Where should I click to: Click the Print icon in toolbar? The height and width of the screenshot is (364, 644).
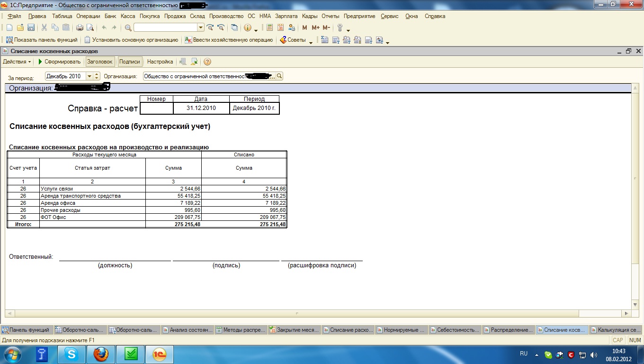tap(80, 28)
